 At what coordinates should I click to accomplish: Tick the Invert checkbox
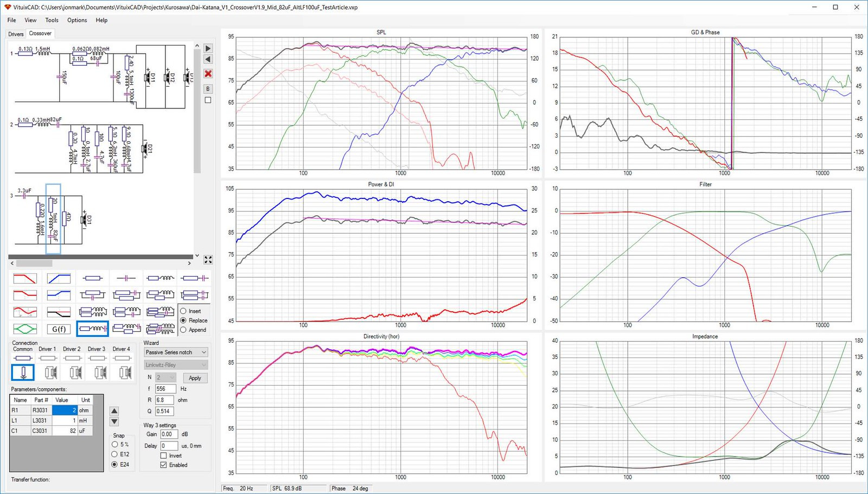click(163, 455)
